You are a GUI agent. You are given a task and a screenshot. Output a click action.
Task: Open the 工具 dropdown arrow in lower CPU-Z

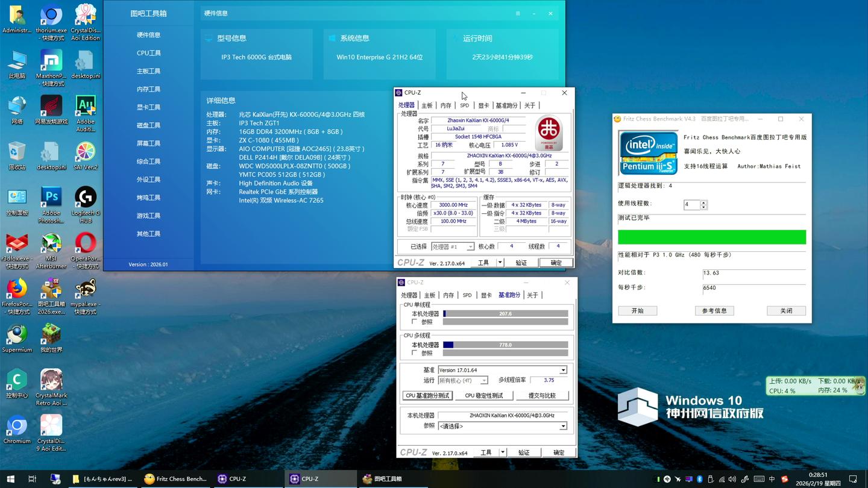coord(502,452)
